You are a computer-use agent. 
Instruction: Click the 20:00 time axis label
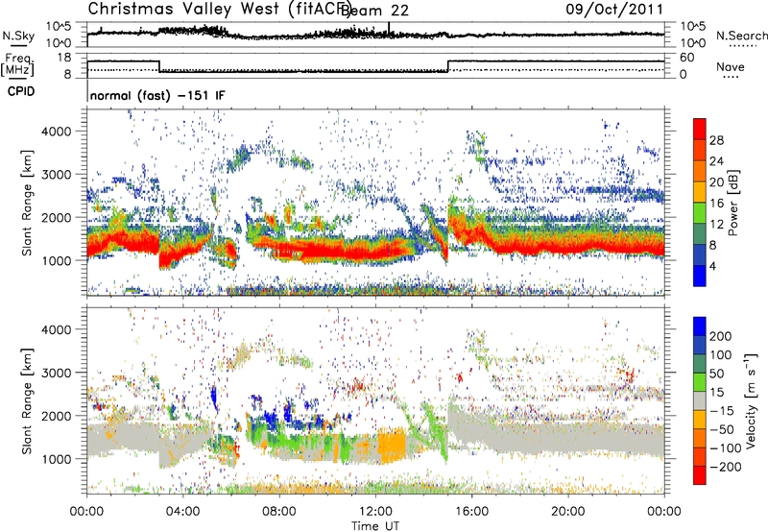(567, 512)
